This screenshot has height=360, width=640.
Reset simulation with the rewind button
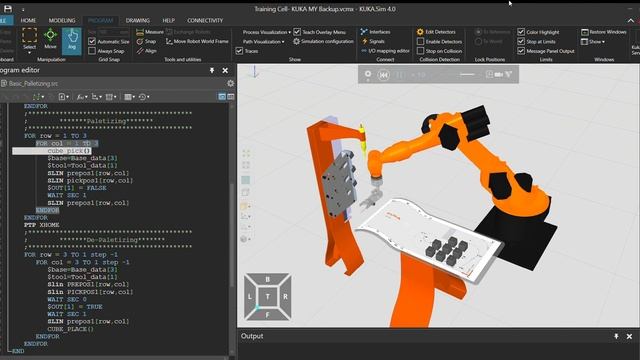pyautogui.click(x=383, y=75)
